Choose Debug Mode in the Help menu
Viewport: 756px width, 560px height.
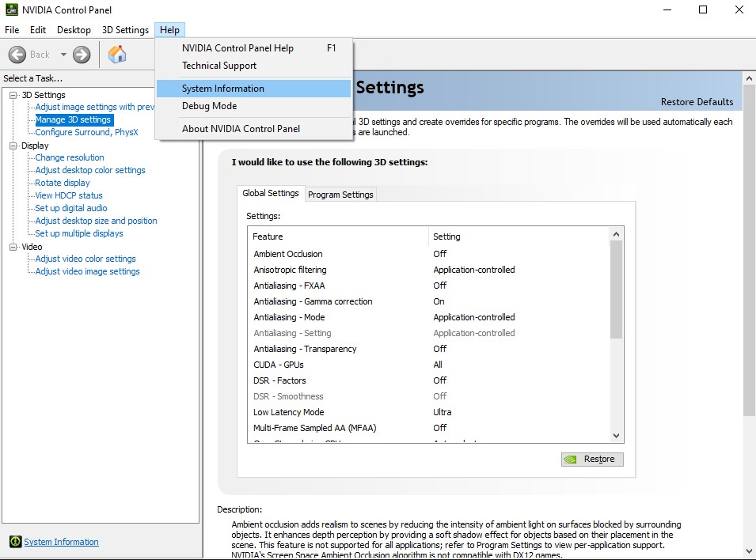tap(210, 106)
